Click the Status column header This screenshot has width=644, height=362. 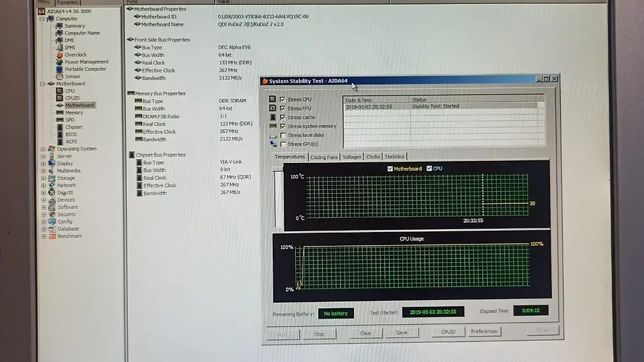pyautogui.click(x=472, y=100)
